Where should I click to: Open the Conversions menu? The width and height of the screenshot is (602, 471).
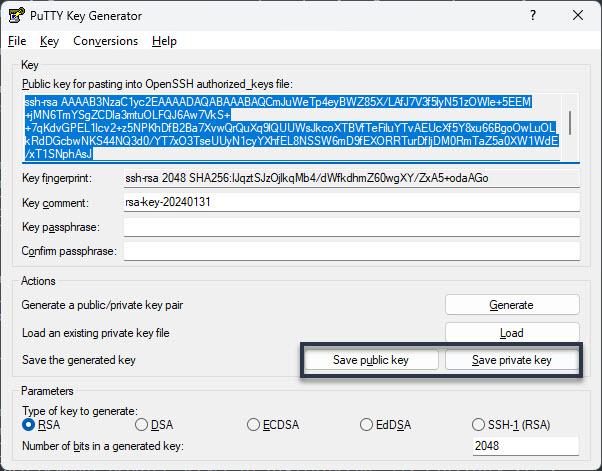coord(105,41)
